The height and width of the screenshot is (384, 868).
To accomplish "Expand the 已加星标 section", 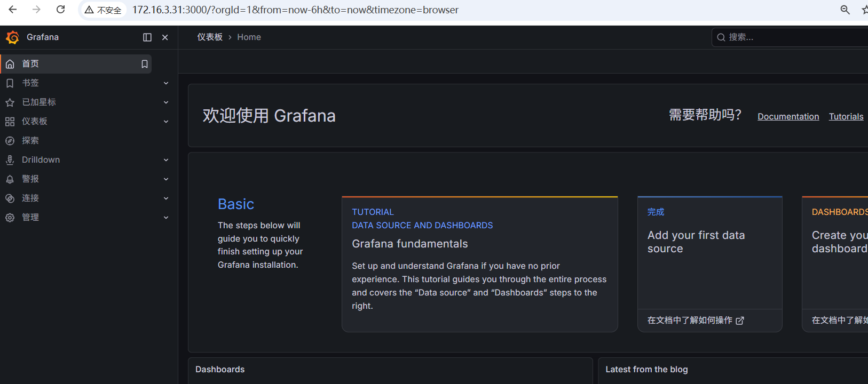I will click(x=166, y=102).
